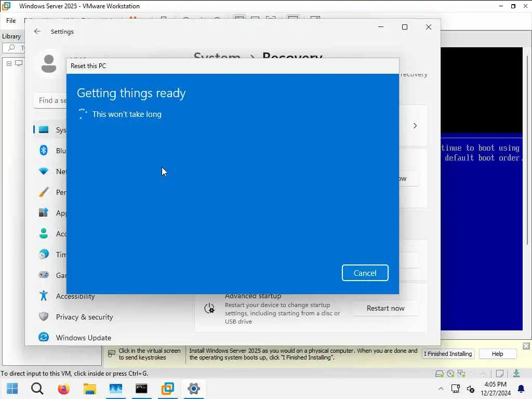
Task: Open the terminal app in taskbar
Action: [x=141, y=389]
